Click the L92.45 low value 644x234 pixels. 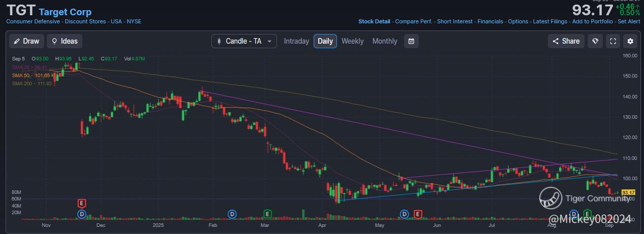click(x=87, y=59)
